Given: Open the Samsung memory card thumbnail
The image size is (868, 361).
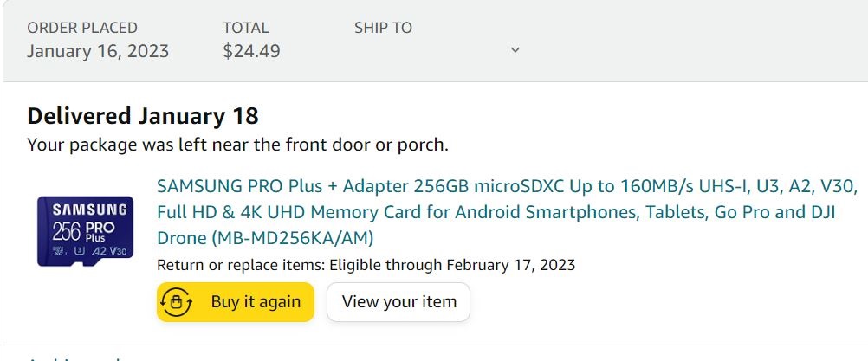Looking at the screenshot, I should (83, 230).
